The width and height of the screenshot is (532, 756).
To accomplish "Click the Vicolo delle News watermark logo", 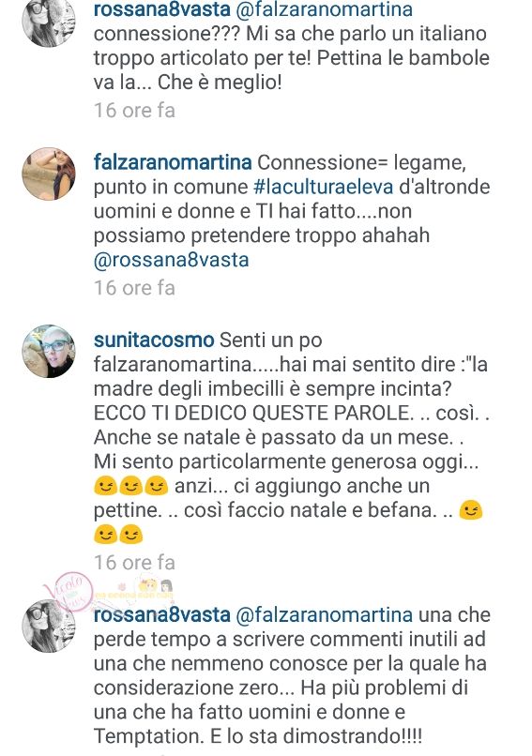I will click(68, 592).
